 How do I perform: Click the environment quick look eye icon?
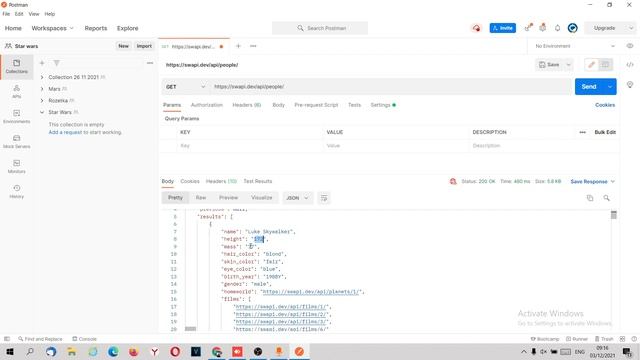pyautogui.click(x=630, y=46)
